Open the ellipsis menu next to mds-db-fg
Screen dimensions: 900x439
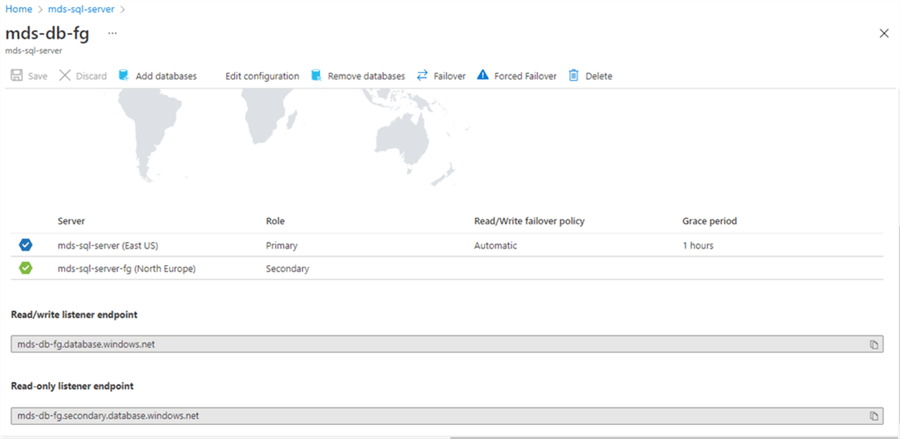112,33
